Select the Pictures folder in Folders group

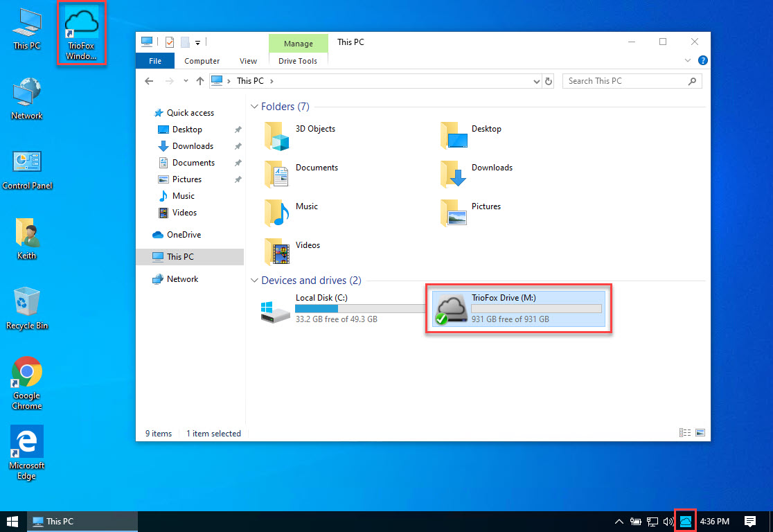coord(470,213)
